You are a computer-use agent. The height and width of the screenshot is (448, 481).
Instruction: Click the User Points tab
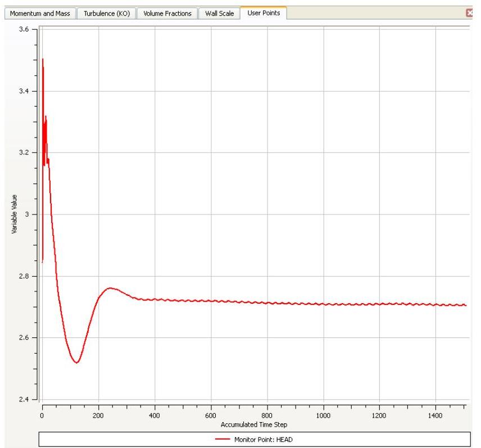tap(264, 13)
